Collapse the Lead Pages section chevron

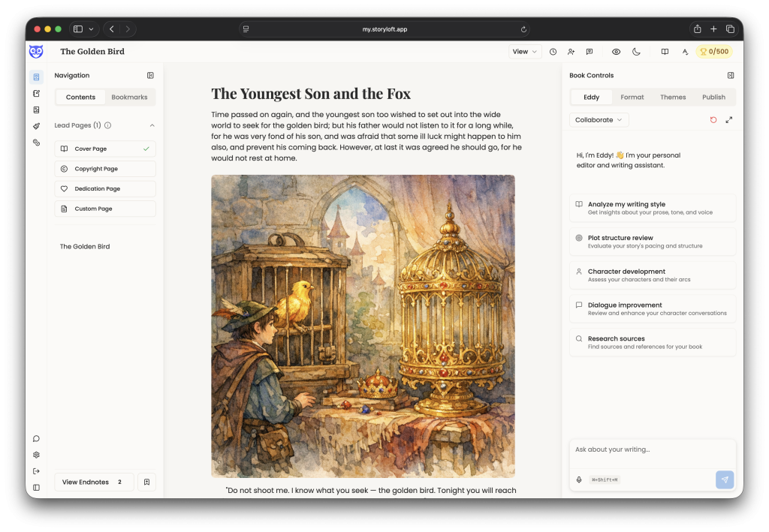tap(152, 125)
